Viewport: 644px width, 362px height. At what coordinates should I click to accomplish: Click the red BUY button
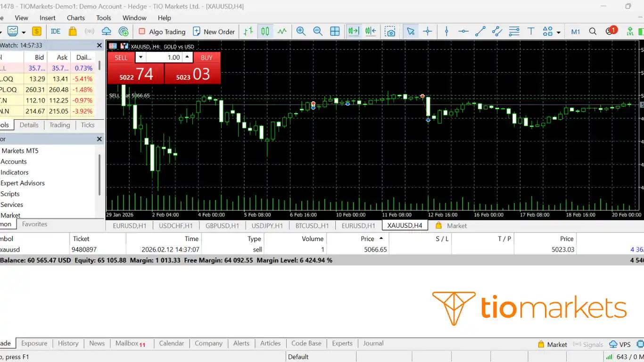click(206, 58)
